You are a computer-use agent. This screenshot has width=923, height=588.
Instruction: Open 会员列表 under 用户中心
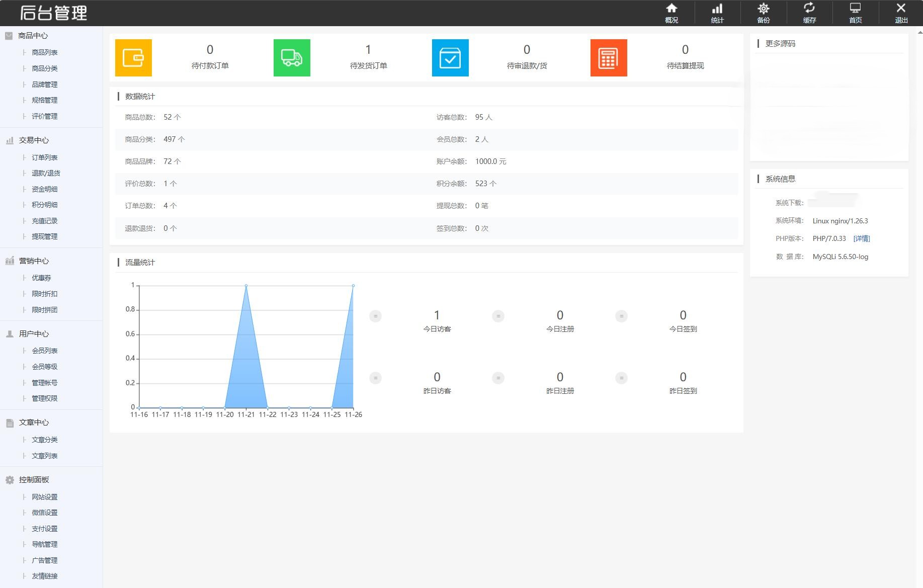coord(44,351)
